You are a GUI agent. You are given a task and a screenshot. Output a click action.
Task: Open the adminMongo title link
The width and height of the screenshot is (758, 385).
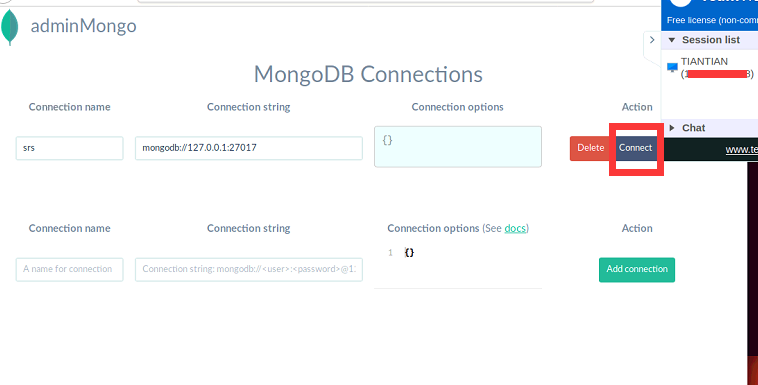click(83, 26)
